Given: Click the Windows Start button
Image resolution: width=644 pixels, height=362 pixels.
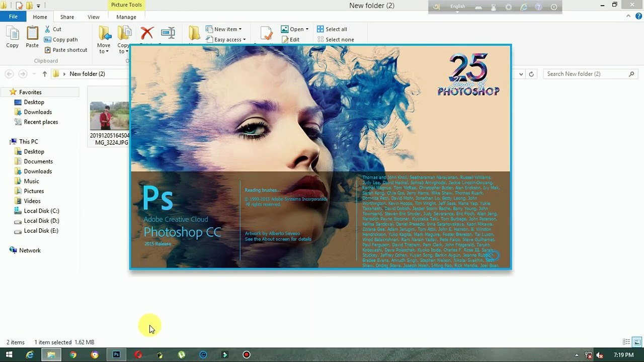Looking at the screenshot, I should point(9,355).
